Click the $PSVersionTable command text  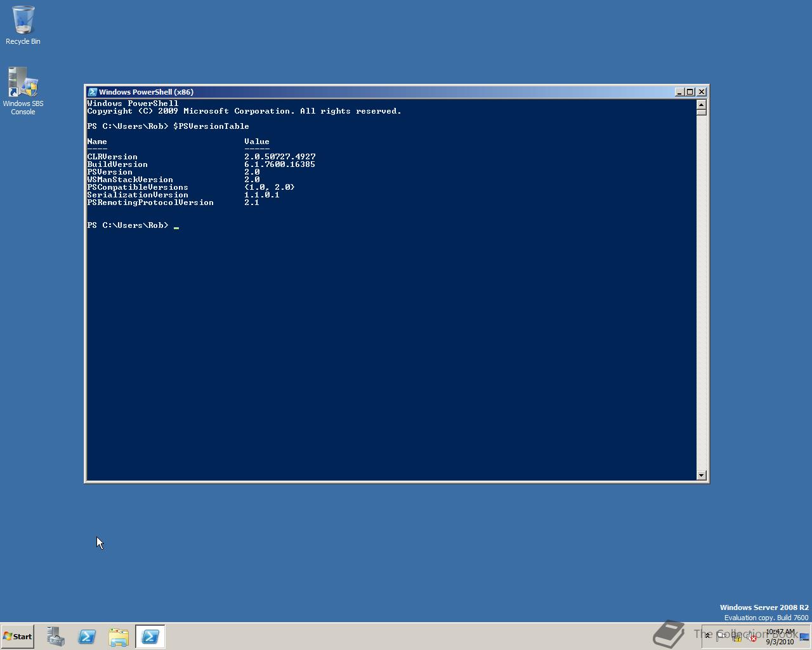pyautogui.click(x=211, y=126)
